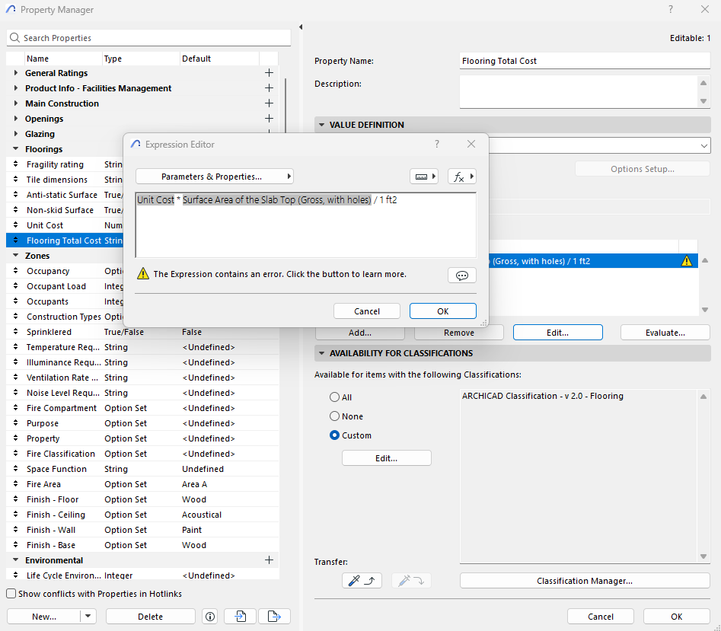The image size is (721, 631).
Task: Select the Finish - Ceiling property row
Action: coord(143,514)
